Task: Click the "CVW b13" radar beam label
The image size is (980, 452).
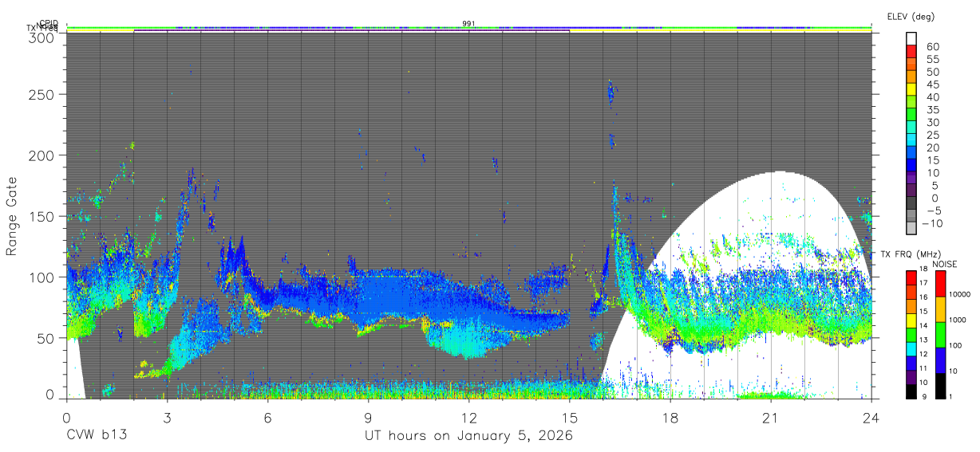Action: point(96,436)
